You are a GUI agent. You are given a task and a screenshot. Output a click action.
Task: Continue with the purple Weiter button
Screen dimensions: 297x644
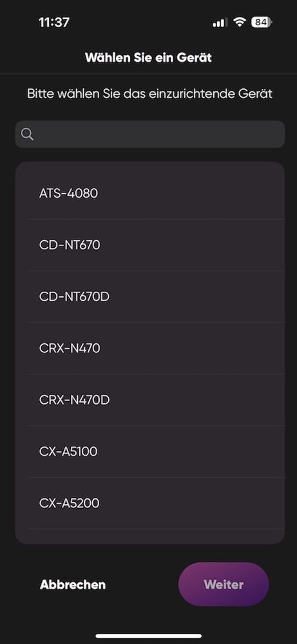pos(224,584)
